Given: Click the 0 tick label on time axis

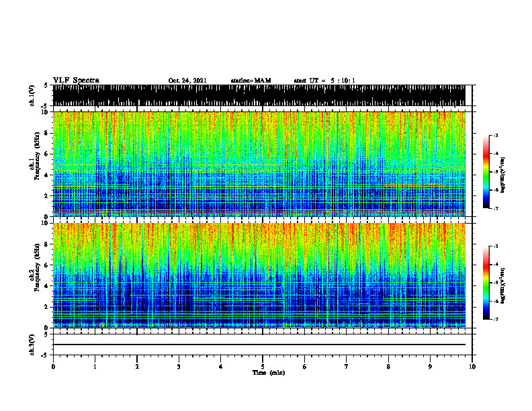Looking at the screenshot, I should (x=53, y=367).
